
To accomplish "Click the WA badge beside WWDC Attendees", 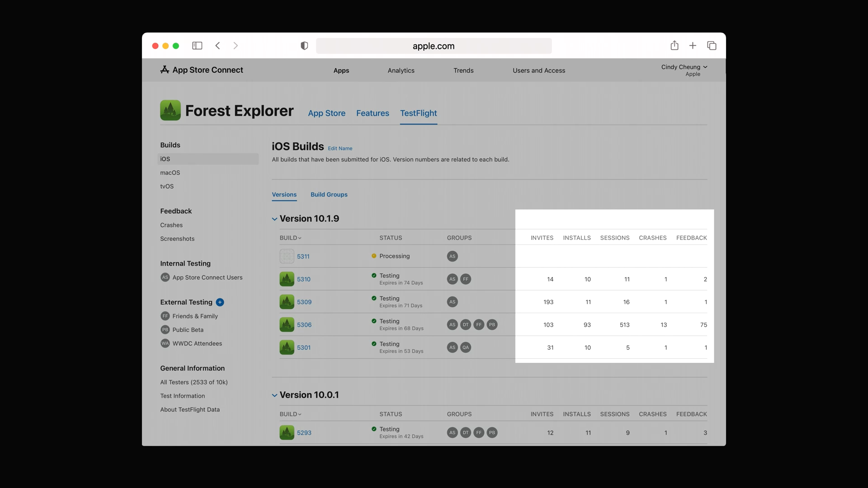I will point(165,343).
